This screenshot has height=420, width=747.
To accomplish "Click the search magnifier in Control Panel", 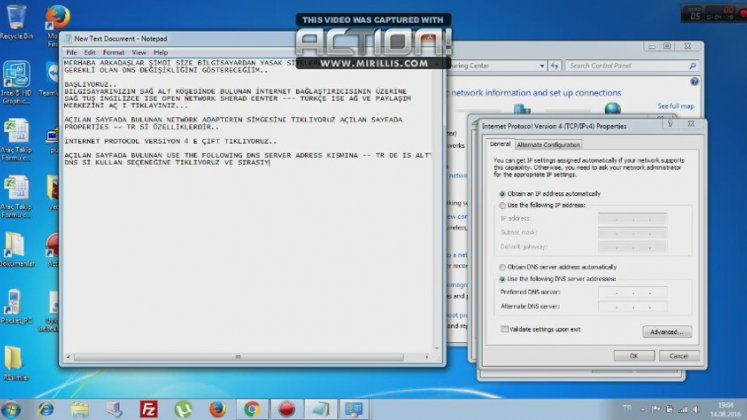I will pyautogui.click(x=692, y=66).
